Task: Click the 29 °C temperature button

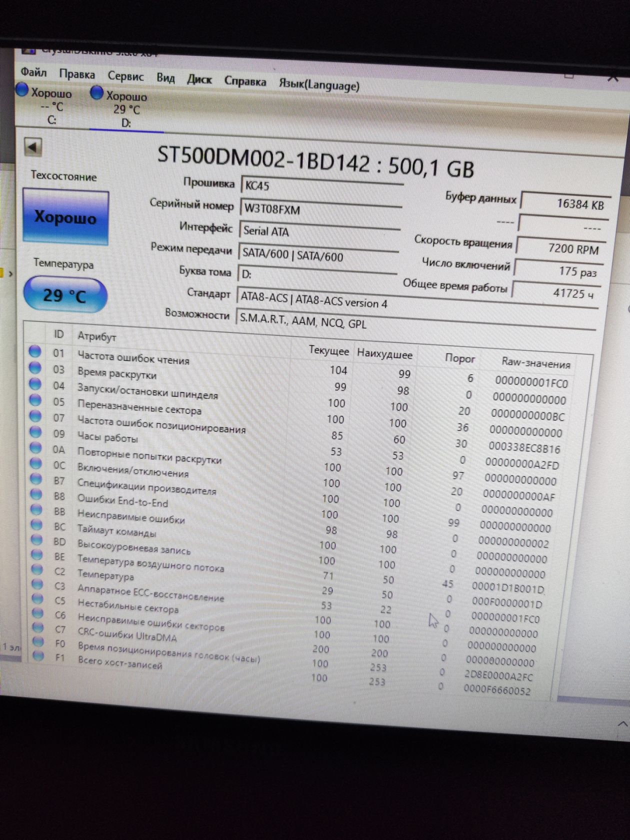Action: pos(65,295)
